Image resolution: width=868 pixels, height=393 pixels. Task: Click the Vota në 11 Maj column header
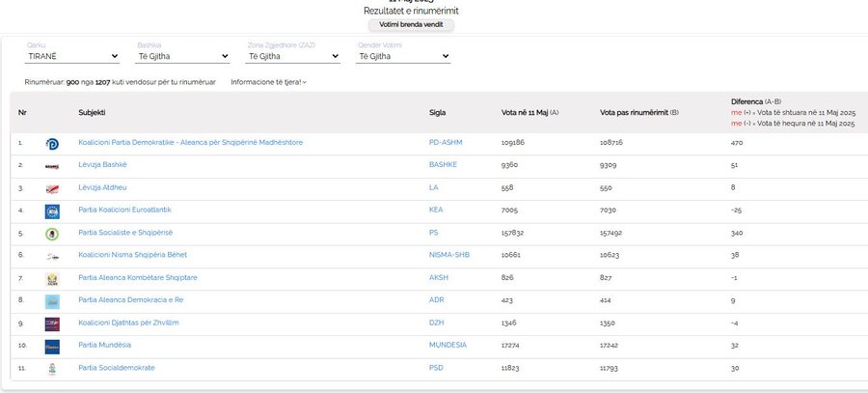coord(529,113)
